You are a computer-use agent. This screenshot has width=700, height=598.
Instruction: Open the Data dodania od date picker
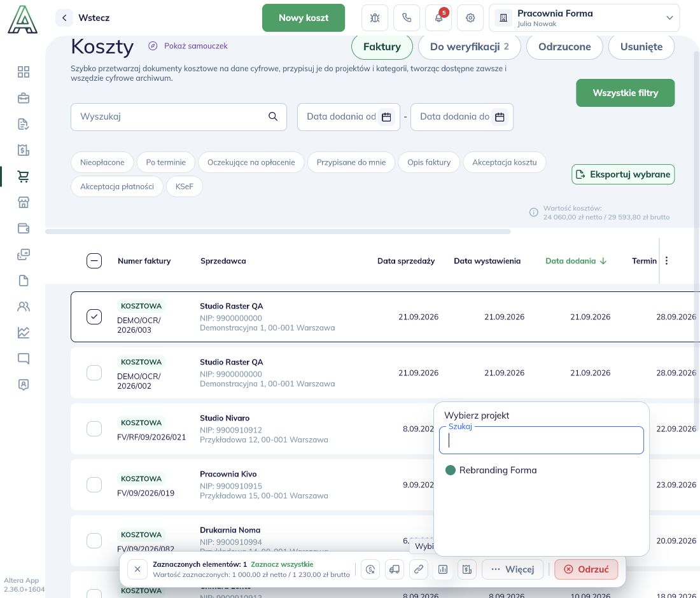[387, 117]
